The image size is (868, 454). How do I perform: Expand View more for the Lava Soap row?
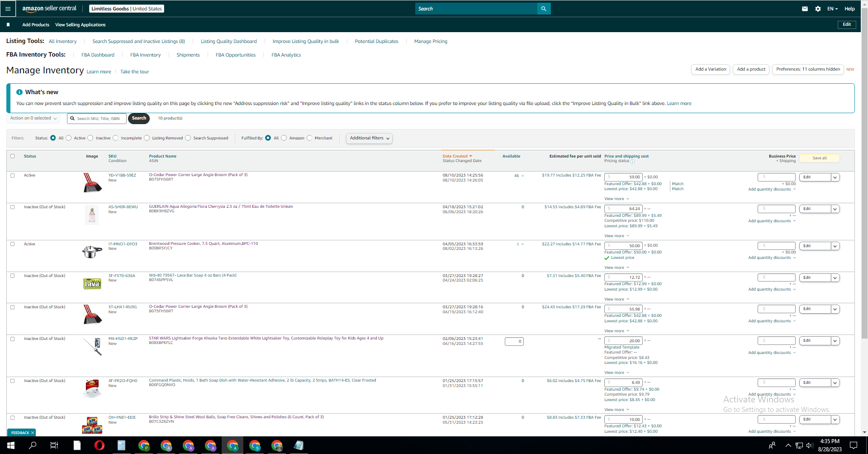617,299
